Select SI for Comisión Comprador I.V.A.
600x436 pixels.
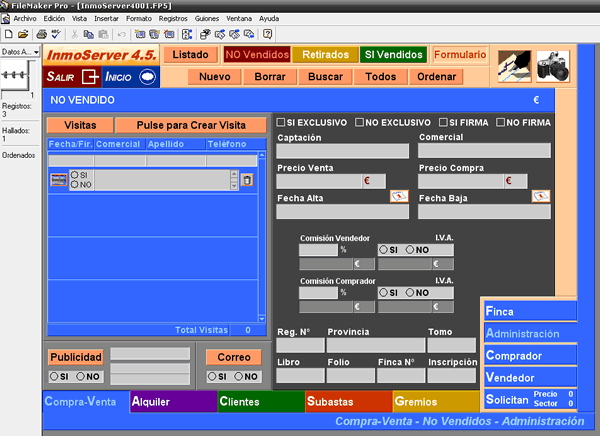click(383, 293)
